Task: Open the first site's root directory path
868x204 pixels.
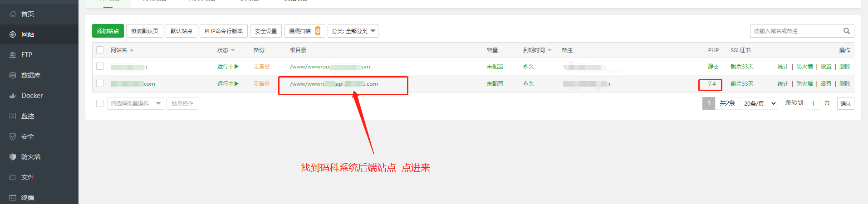Action: tap(330, 67)
